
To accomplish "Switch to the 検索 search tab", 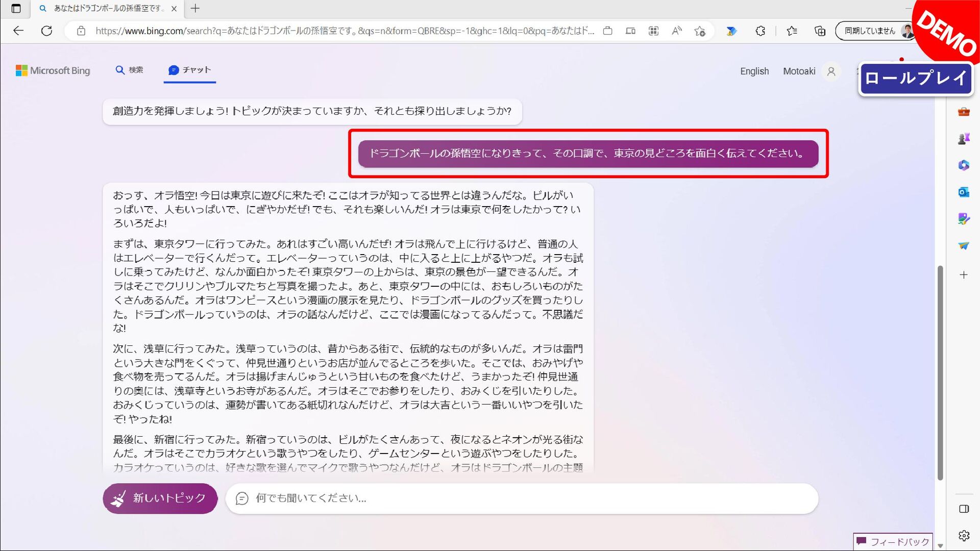I will click(129, 70).
